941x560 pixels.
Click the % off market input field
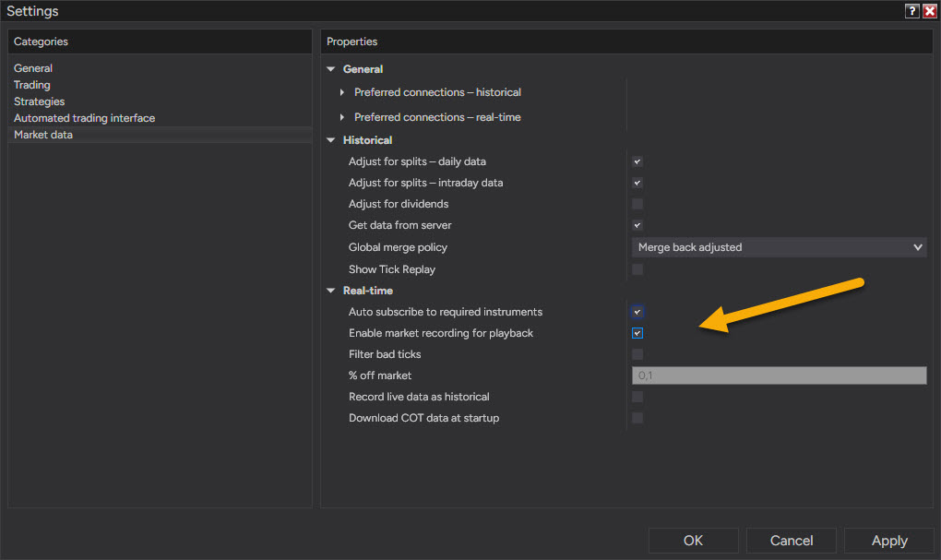coord(779,375)
